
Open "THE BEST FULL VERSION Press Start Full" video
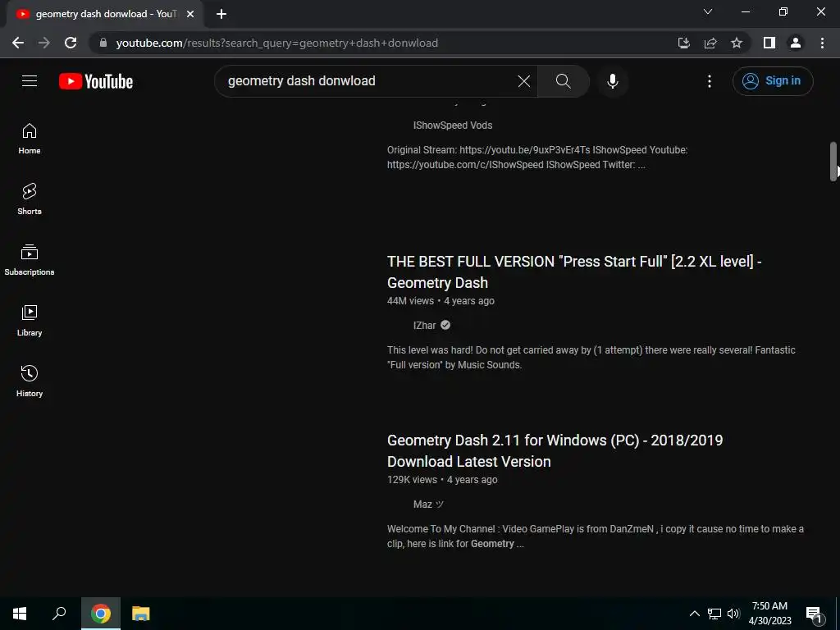[x=574, y=272]
